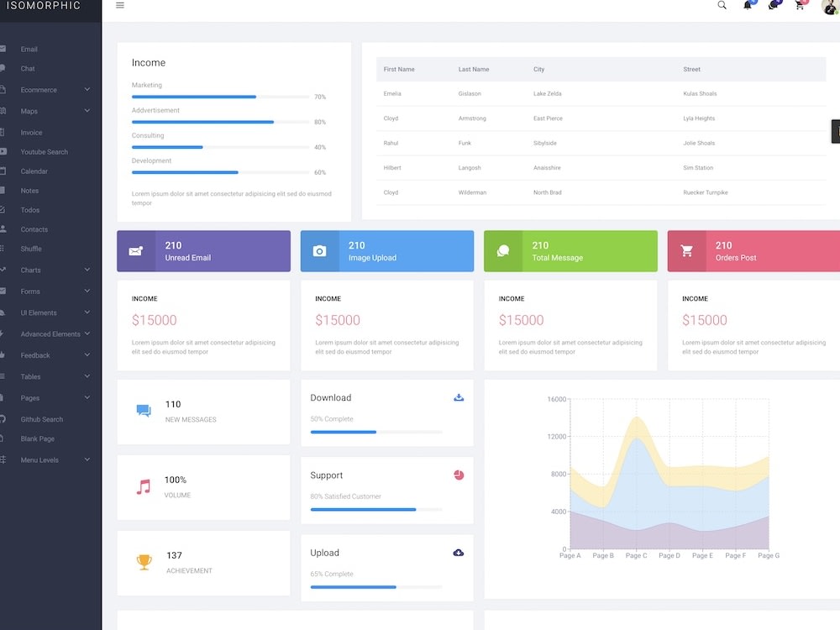
Task: Click the music note icon on Volume card
Action: click(x=144, y=486)
